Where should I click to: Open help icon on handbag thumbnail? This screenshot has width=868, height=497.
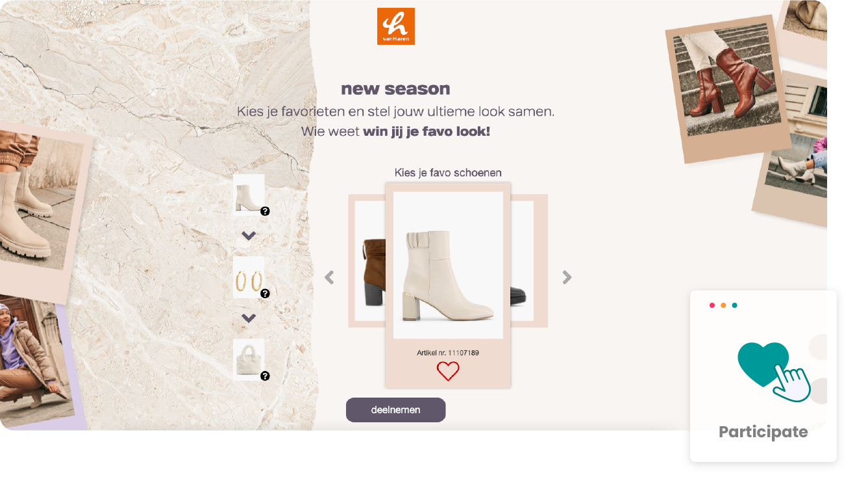tap(265, 376)
